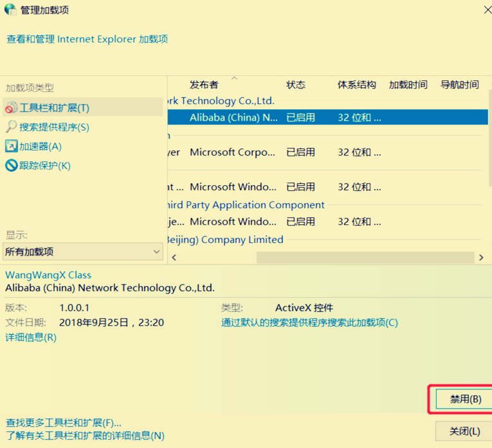
Task: Click the horizontal scrollbar thumb
Action: coord(365,257)
